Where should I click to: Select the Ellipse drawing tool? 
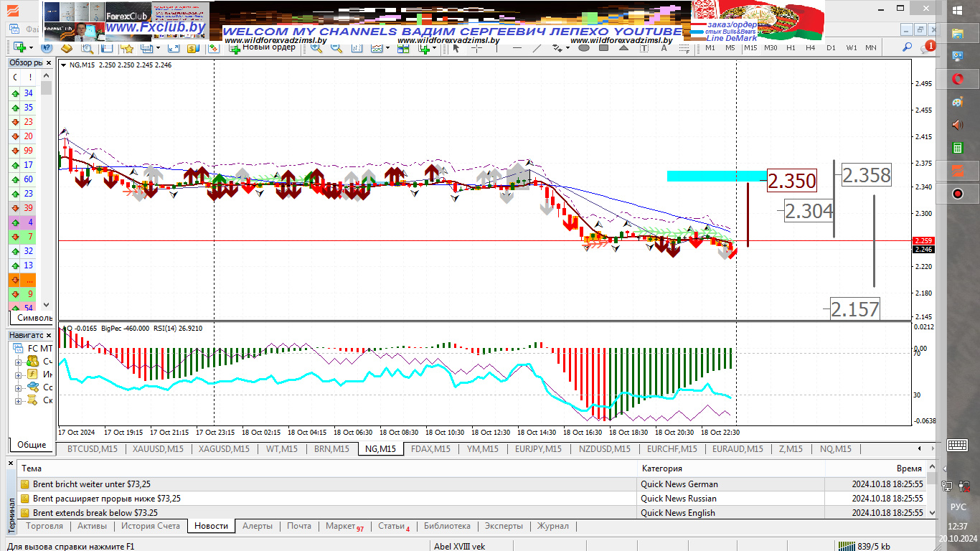coord(584,48)
